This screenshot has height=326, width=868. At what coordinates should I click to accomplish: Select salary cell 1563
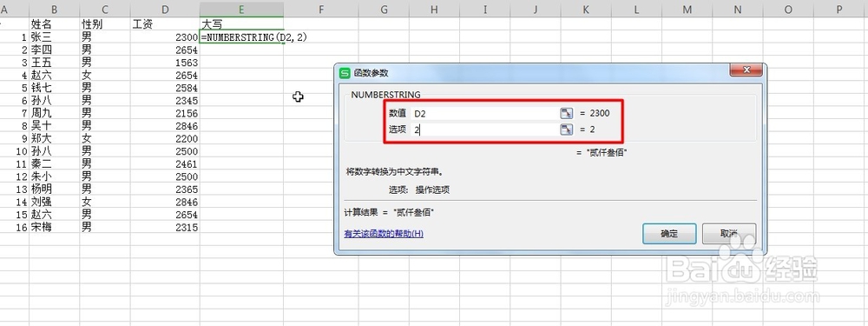166,63
